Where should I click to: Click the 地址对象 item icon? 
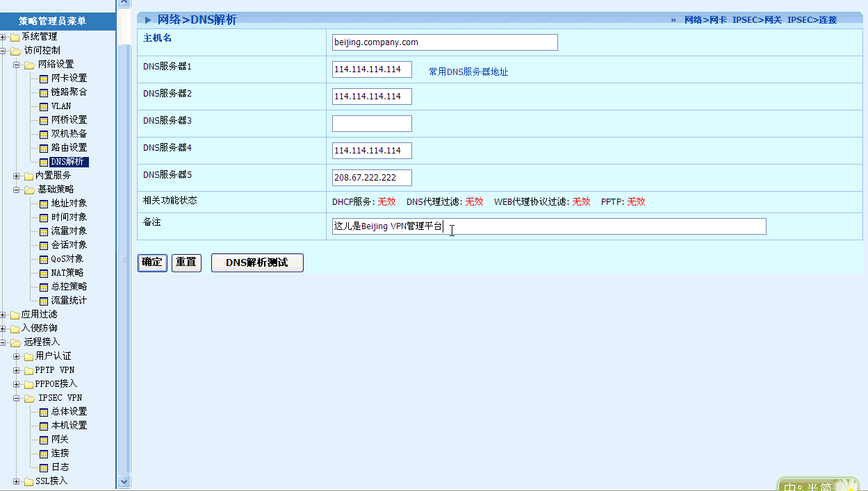click(44, 203)
